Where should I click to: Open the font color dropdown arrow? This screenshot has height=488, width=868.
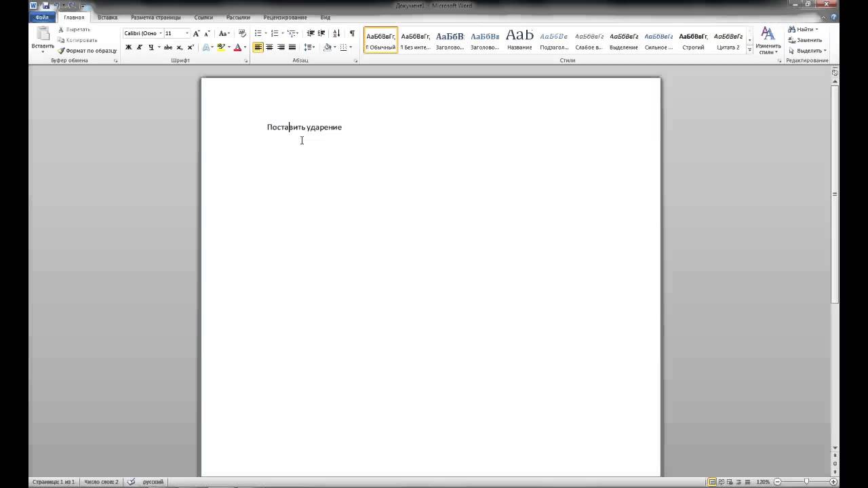pyautogui.click(x=245, y=47)
